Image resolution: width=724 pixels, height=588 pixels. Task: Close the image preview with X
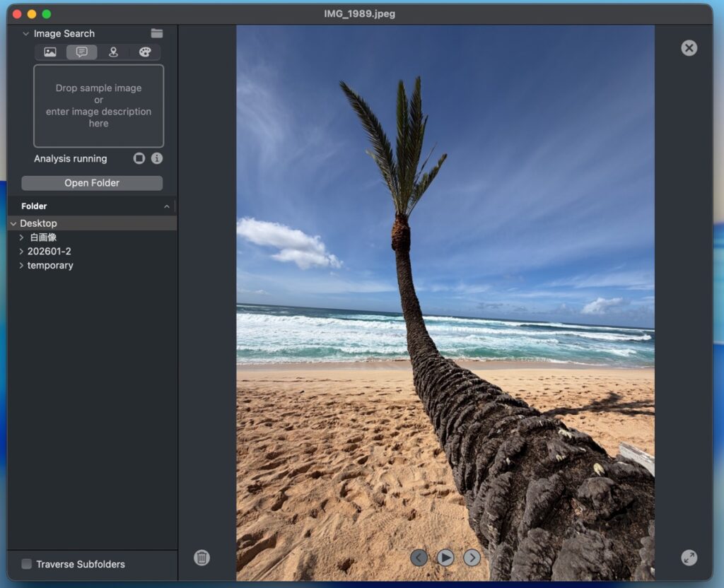tap(689, 47)
